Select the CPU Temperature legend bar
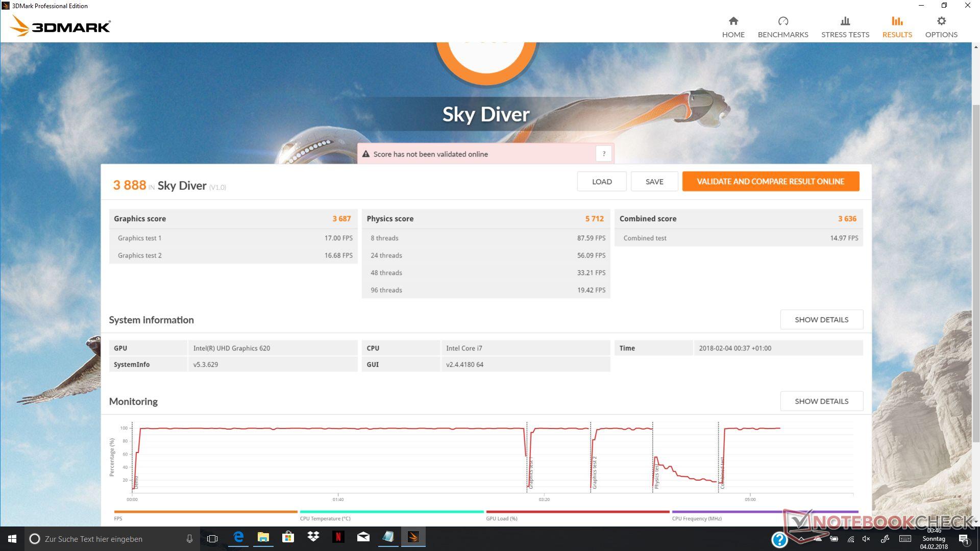Screen dimensions: 980x551 392,512
